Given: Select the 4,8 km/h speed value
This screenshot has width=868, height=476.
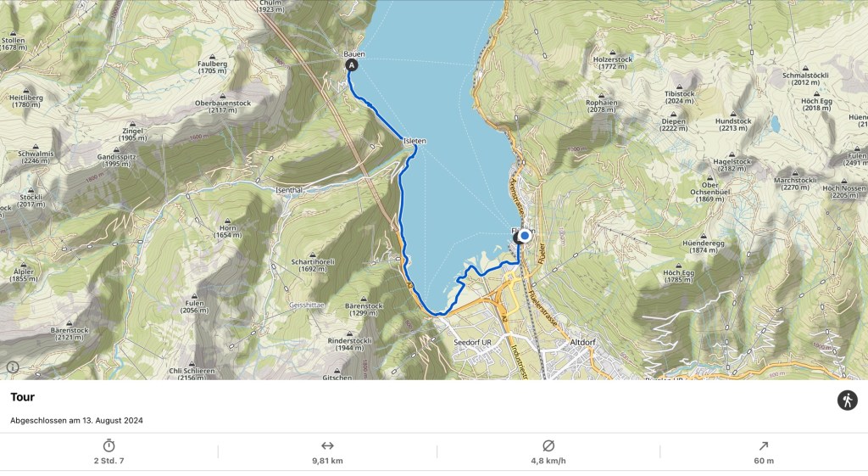Looking at the screenshot, I should 548,461.
